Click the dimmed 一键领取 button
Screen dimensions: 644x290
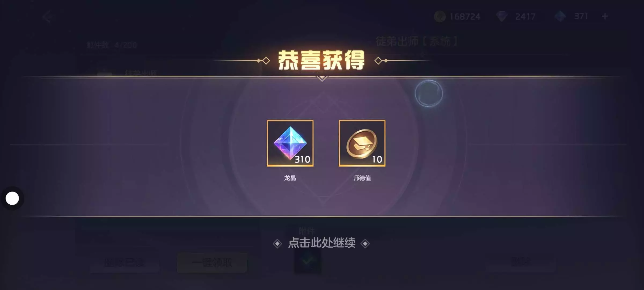[212, 262]
